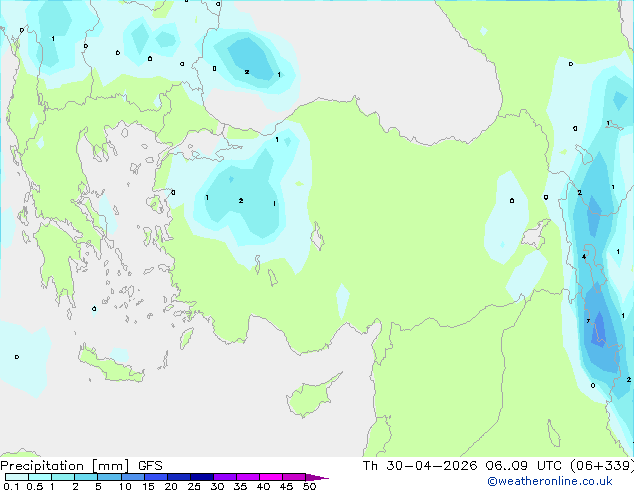Select the 1–2 mm legend color box

[x=63, y=477]
